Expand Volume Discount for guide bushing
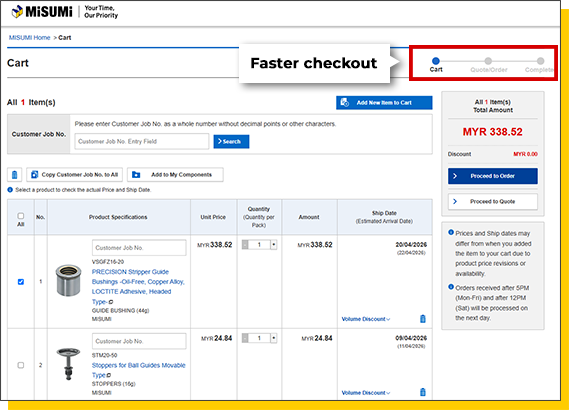The height and width of the screenshot is (410, 569). click(366, 319)
